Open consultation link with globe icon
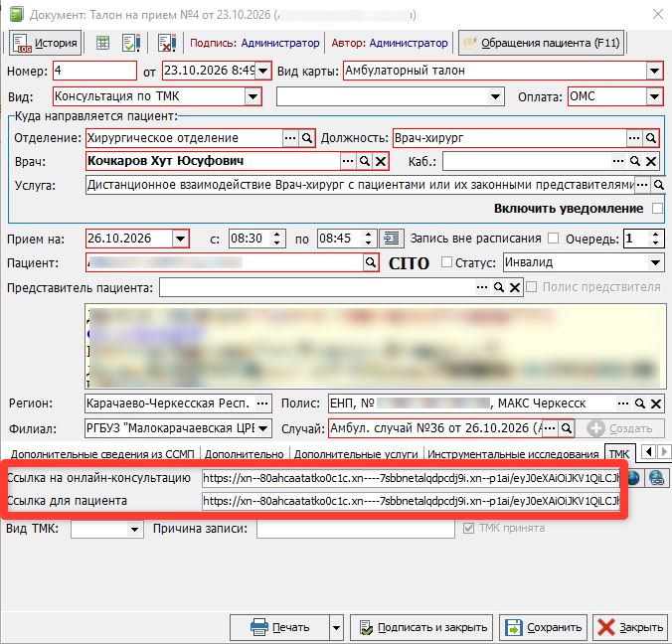672x644 pixels. (x=633, y=478)
